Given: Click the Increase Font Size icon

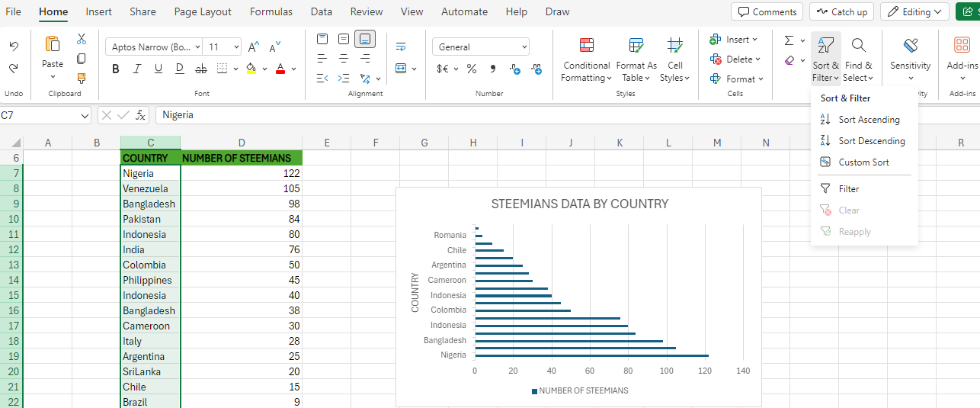Looking at the screenshot, I should [x=254, y=47].
